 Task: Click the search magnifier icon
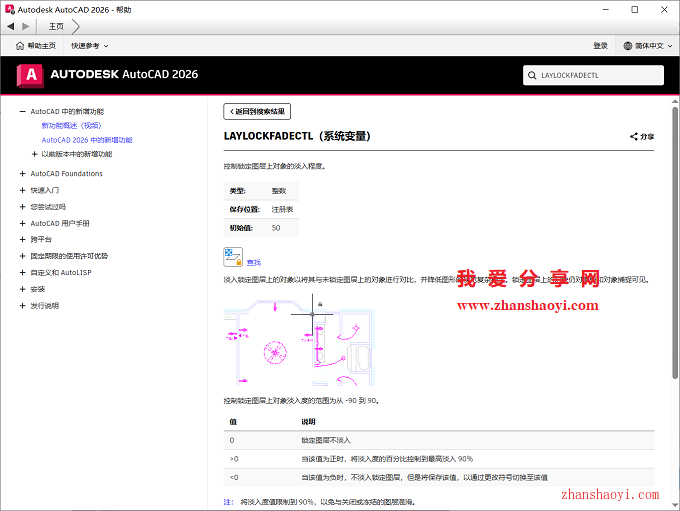click(x=532, y=75)
